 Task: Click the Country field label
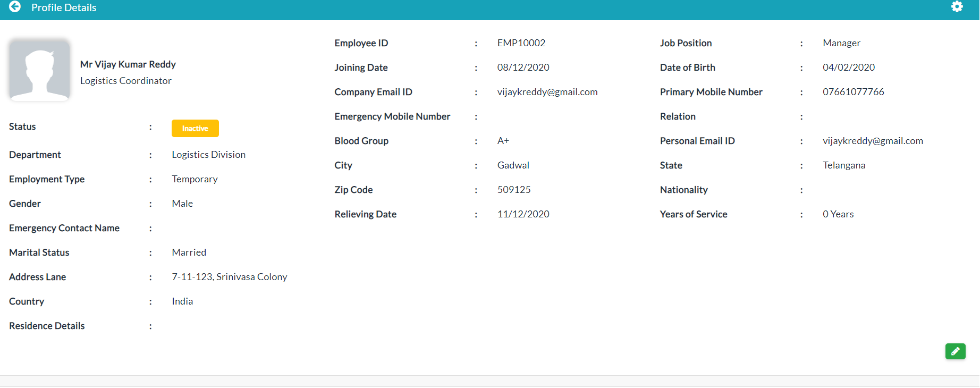[x=27, y=301]
